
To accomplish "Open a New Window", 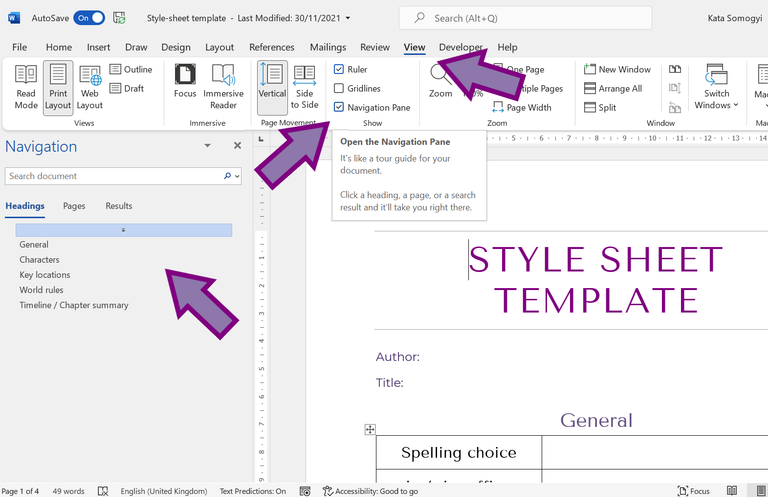I will [x=617, y=70].
